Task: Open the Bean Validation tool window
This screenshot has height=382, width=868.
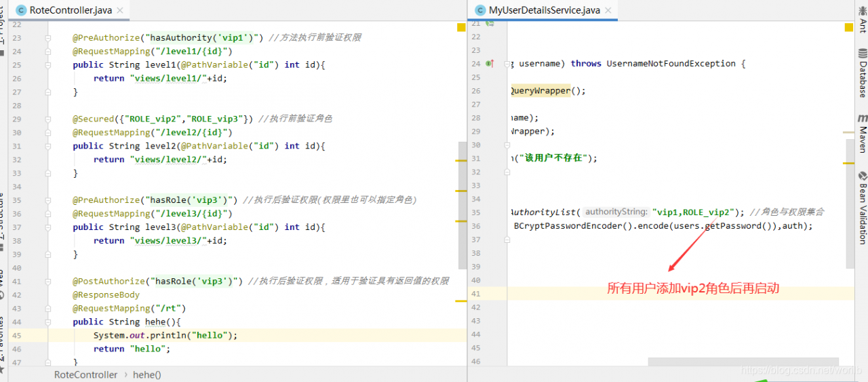Action: [863, 207]
